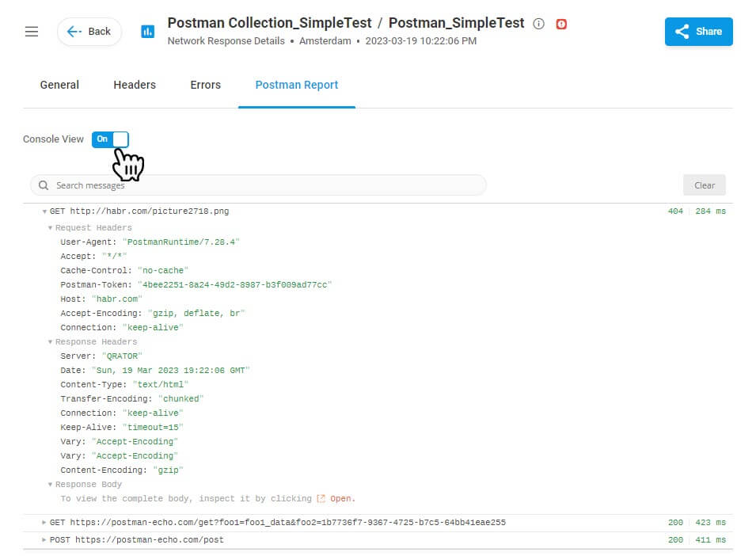The width and height of the screenshot is (756, 556).
Task: Collapse the GET habr.com request entry
Action: click(x=45, y=212)
